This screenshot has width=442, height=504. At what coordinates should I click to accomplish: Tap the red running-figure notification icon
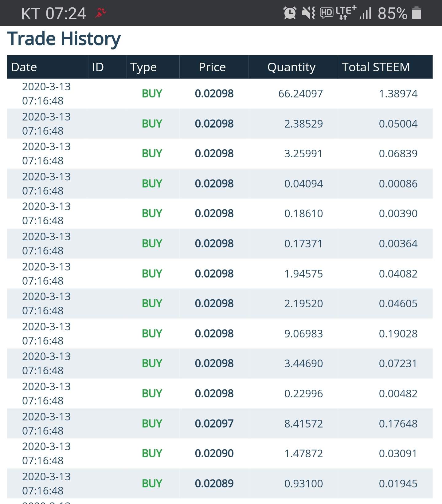tap(101, 13)
